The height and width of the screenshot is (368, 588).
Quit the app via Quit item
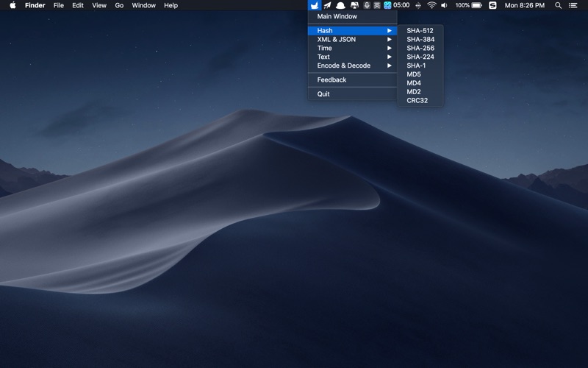(323, 94)
